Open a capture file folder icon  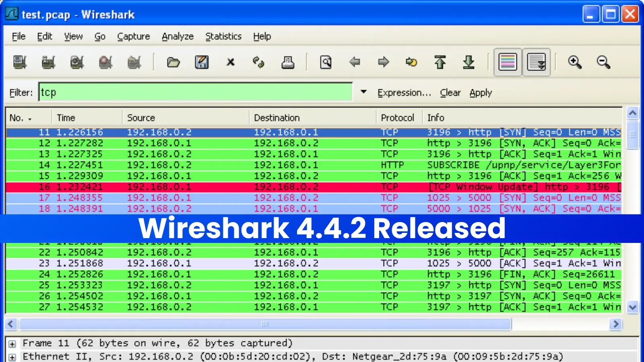[173, 62]
